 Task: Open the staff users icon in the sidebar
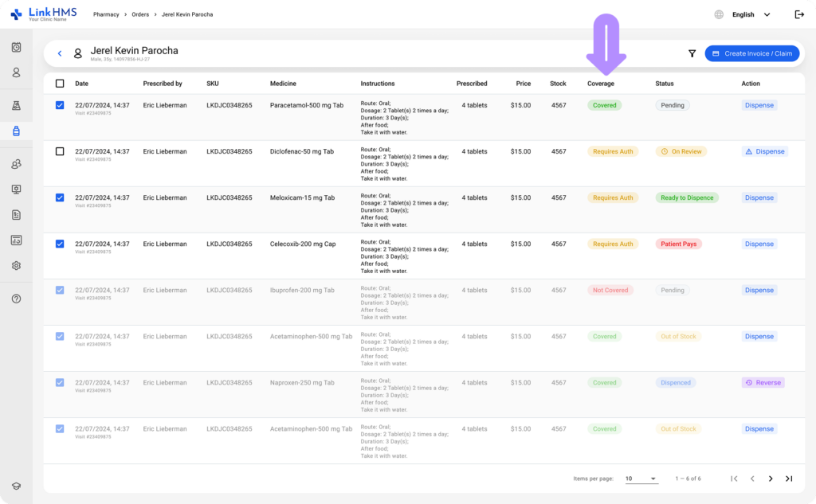click(x=16, y=164)
